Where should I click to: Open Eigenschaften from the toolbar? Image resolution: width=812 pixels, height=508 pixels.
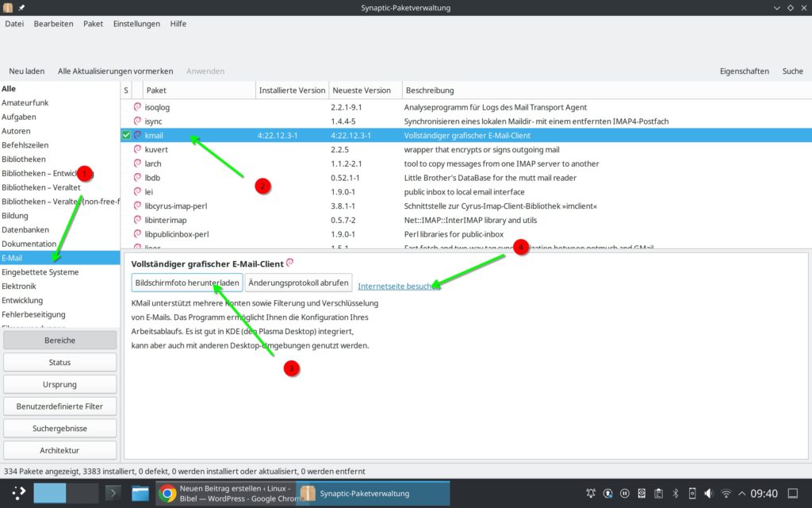point(744,71)
